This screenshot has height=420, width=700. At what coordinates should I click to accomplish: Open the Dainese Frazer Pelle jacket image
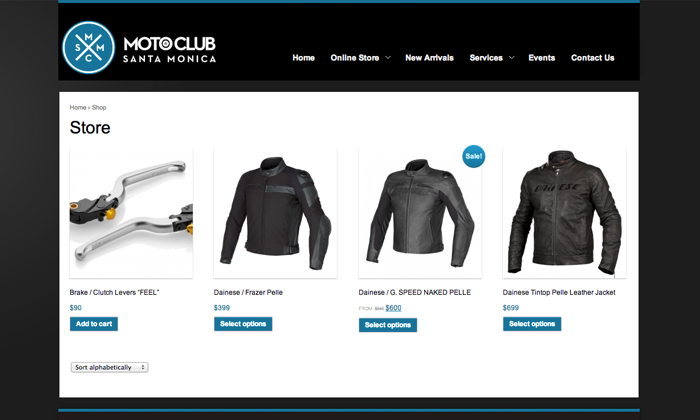point(275,214)
